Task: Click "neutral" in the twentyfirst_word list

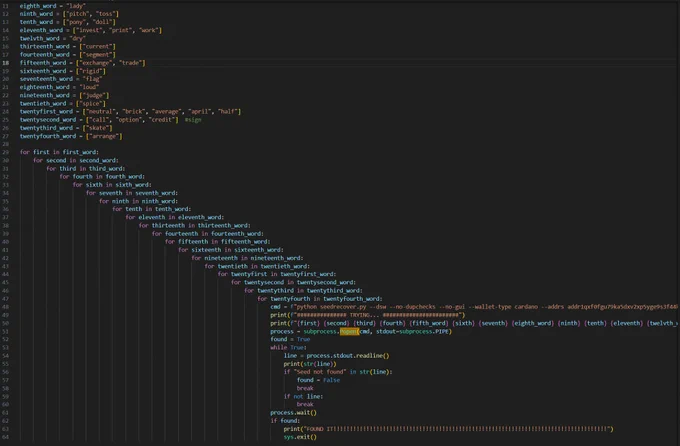Action: (101, 112)
